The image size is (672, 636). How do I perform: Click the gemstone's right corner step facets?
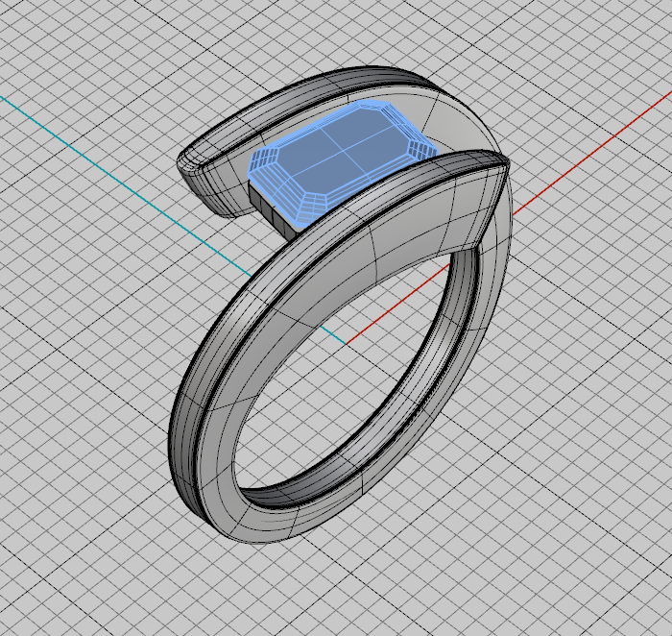[x=420, y=146]
